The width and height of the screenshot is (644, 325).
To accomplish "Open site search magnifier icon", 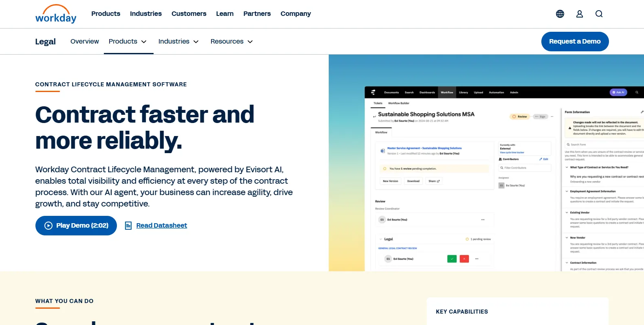I will click(x=599, y=14).
